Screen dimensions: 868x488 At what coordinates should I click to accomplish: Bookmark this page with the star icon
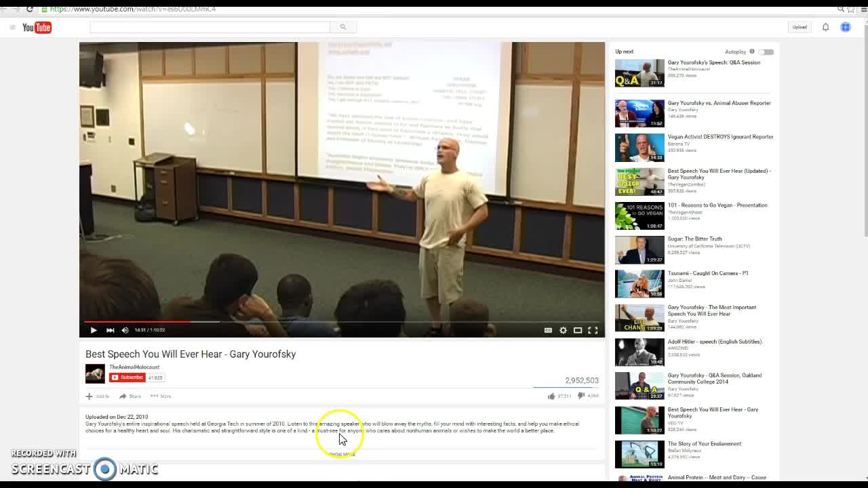(x=851, y=9)
